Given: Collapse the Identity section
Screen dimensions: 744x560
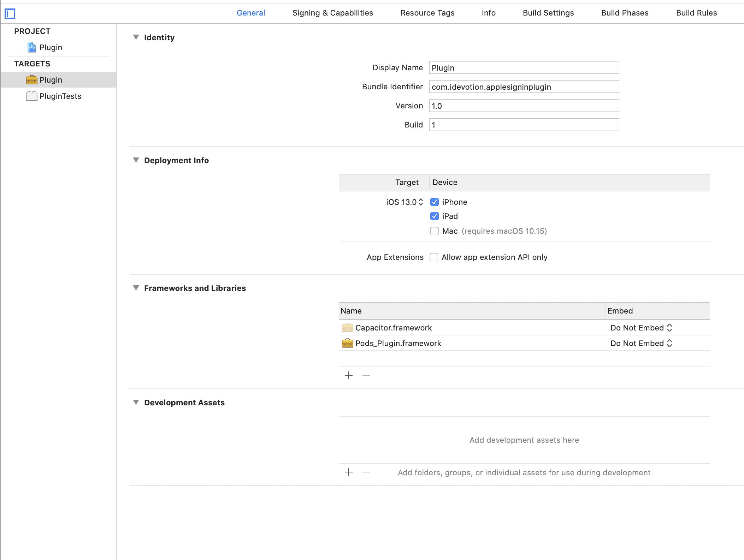Looking at the screenshot, I should 136,37.
